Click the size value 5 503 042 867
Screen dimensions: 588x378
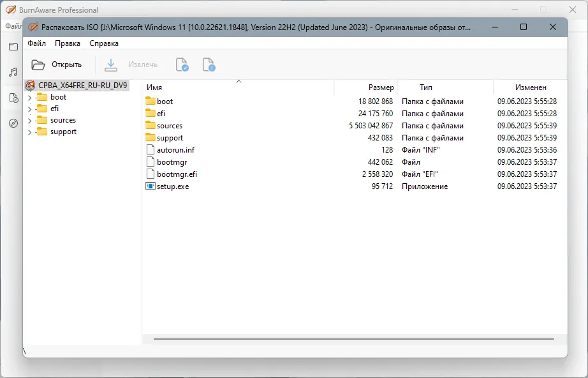point(371,125)
